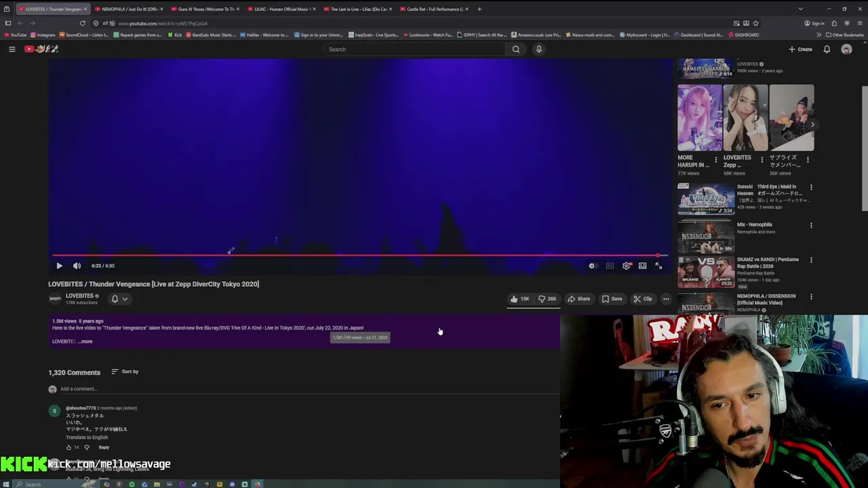The width and height of the screenshot is (868, 488).
Task: Dislike the comment by @shoutea7773
Action: click(x=86, y=447)
